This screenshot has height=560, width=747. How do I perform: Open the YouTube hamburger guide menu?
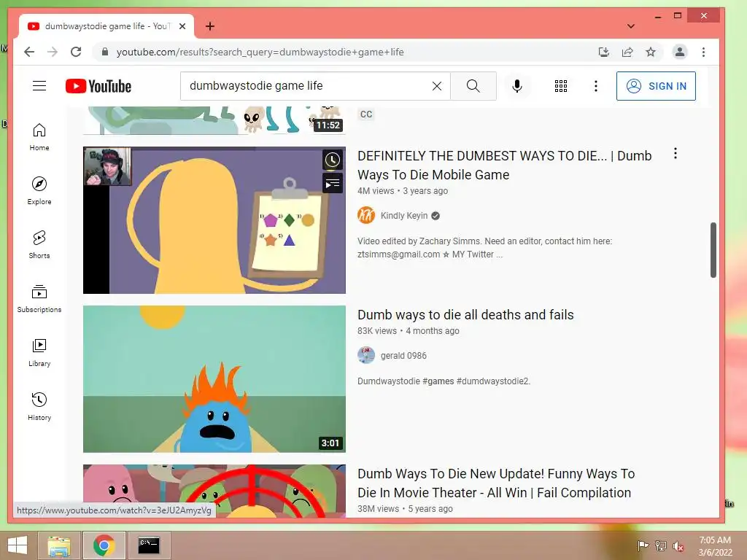[x=39, y=86]
